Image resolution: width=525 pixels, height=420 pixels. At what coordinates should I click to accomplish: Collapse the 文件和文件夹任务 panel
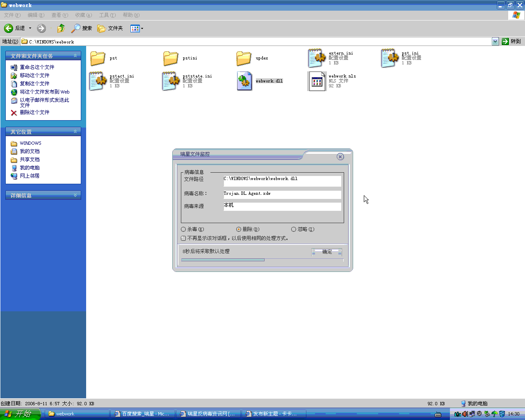[x=75, y=56]
